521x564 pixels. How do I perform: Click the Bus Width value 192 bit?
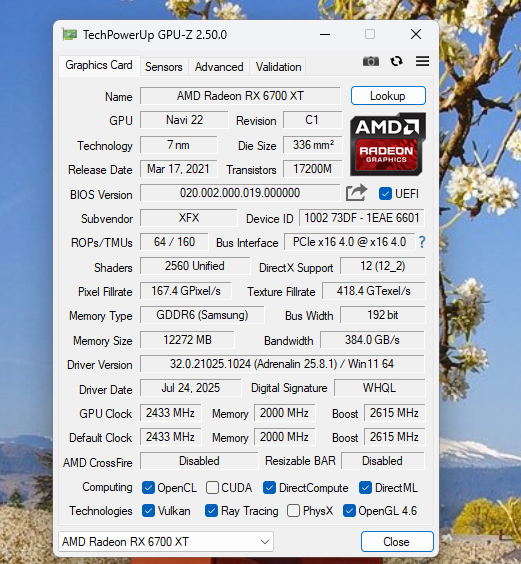[382, 315]
